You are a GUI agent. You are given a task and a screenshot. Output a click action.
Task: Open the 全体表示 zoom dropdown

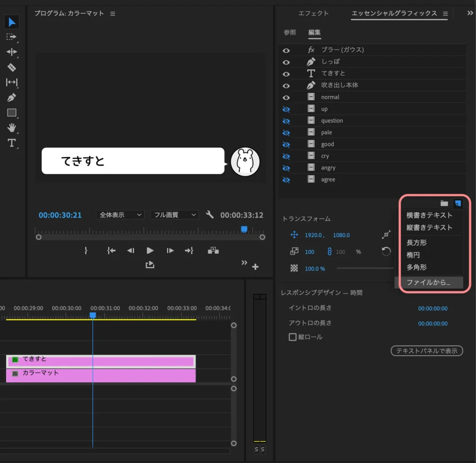coord(120,215)
